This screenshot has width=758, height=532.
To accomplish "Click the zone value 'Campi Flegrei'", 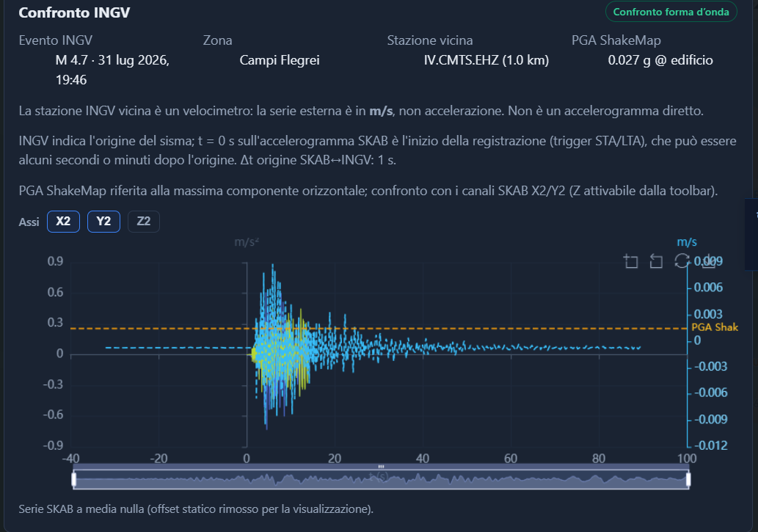I will click(x=280, y=60).
